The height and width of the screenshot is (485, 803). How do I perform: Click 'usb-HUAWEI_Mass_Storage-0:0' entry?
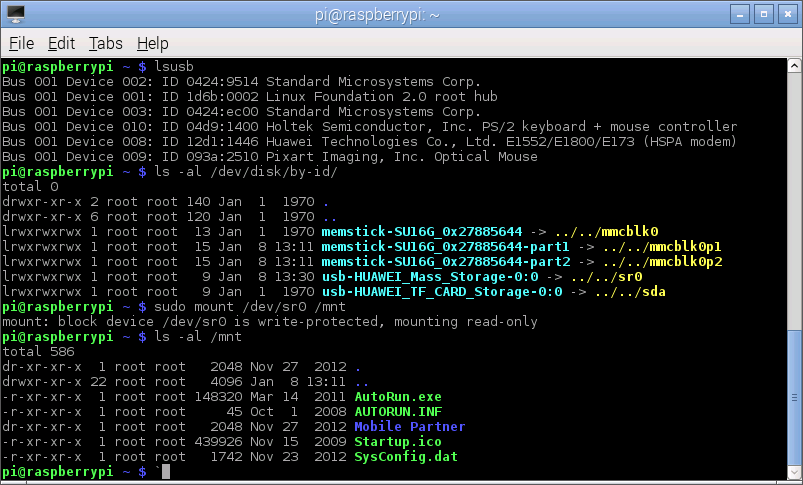pos(430,277)
